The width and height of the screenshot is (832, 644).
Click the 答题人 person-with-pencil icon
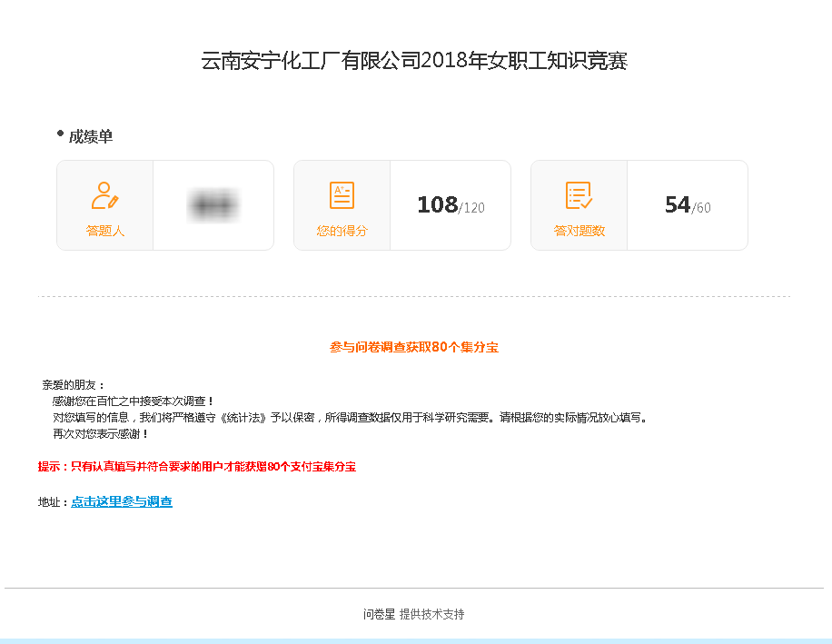104,195
